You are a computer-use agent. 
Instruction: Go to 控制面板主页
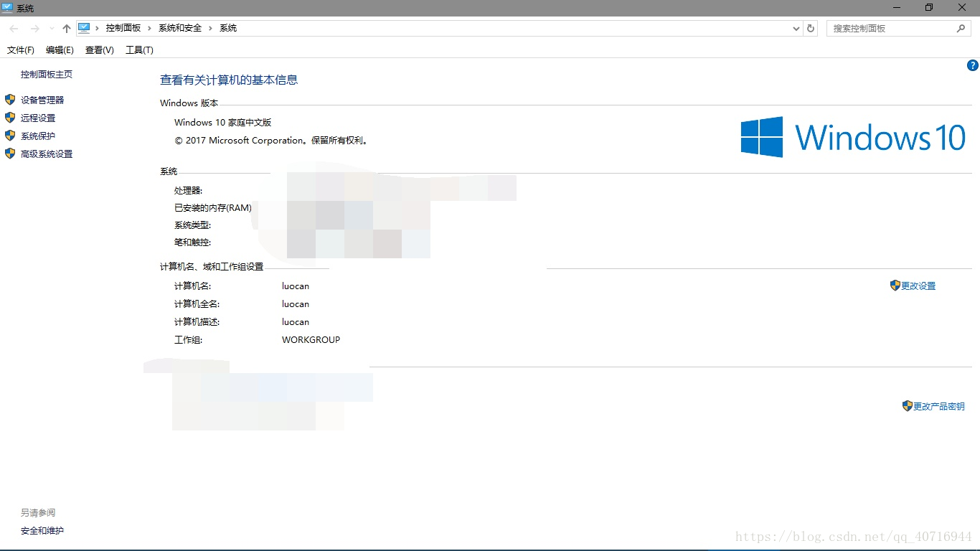[47, 75]
